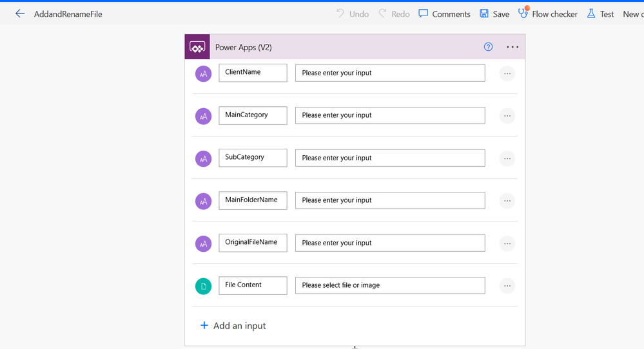The height and width of the screenshot is (349, 644).
Task: Click OriginalFileName description input box
Action: coord(390,243)
